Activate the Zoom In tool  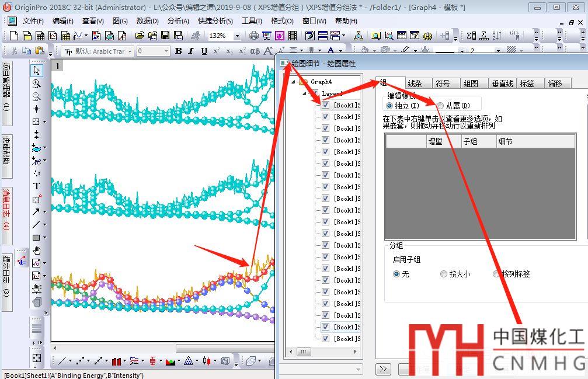pyautogui.click(x=37, y=84)
